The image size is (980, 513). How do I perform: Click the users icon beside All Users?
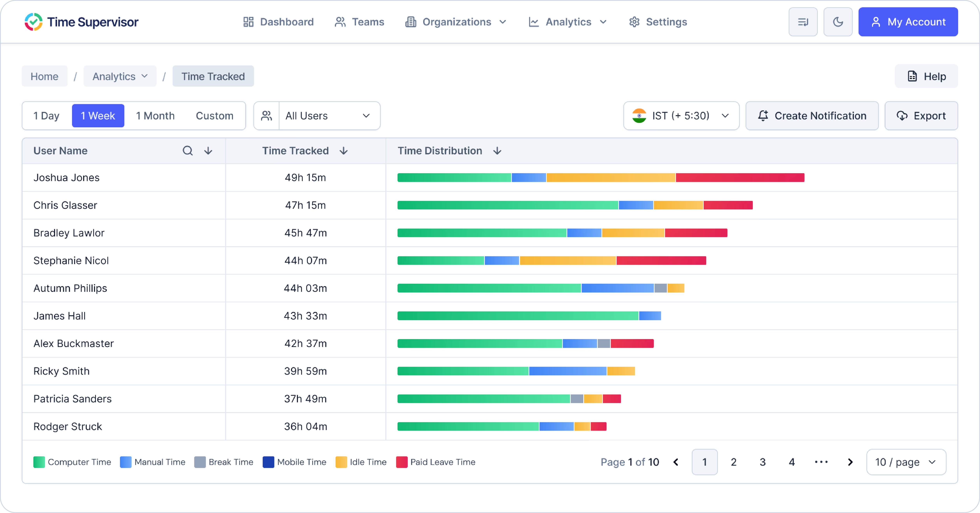coord(267,116)
